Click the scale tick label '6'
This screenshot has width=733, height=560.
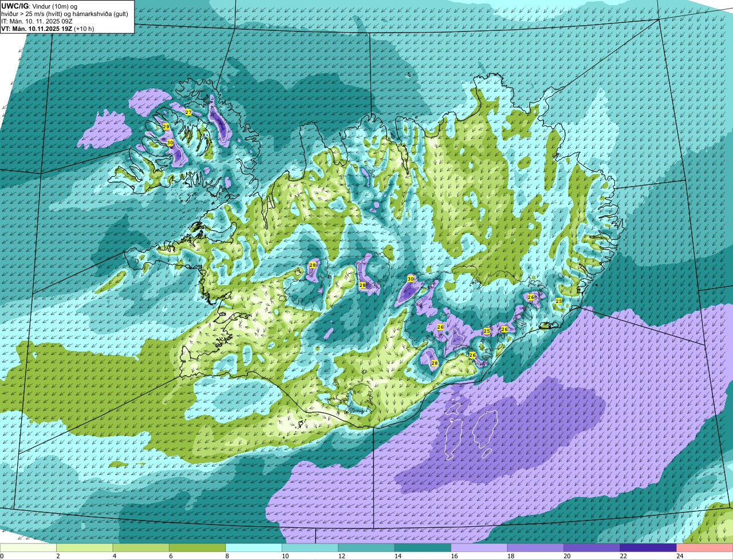[x=170, y=556]
